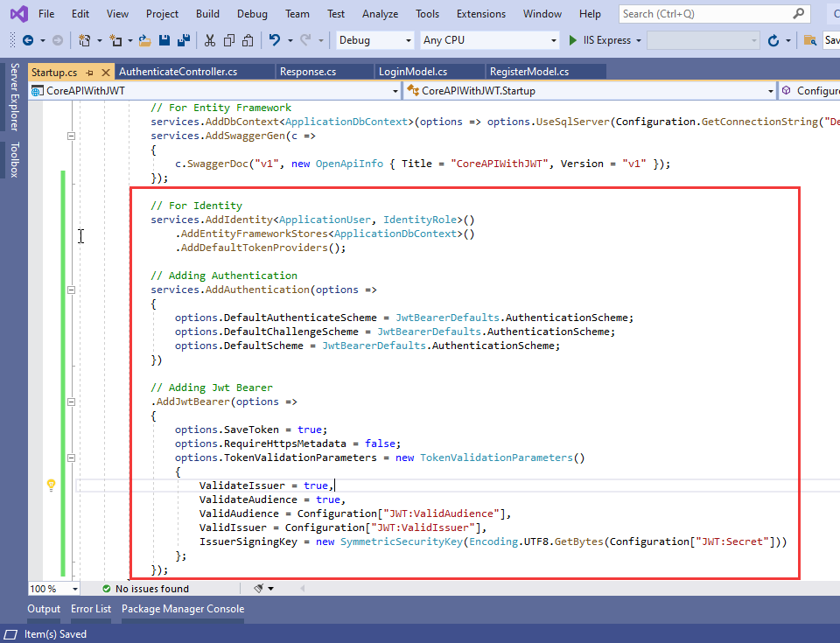The width and height of the screenshot is (840, 643).
Task: Open the Package Manager Console tab
Action: [x=183, y=609]
